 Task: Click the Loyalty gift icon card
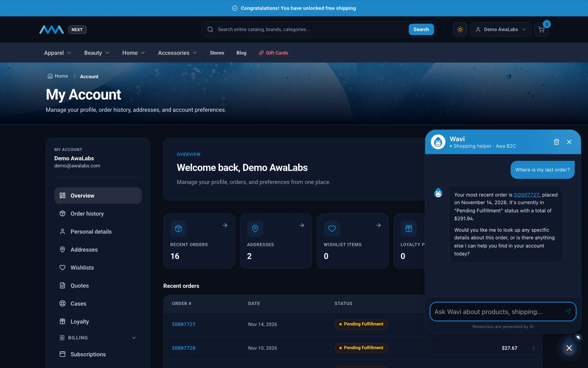click(x=409, y=228)
